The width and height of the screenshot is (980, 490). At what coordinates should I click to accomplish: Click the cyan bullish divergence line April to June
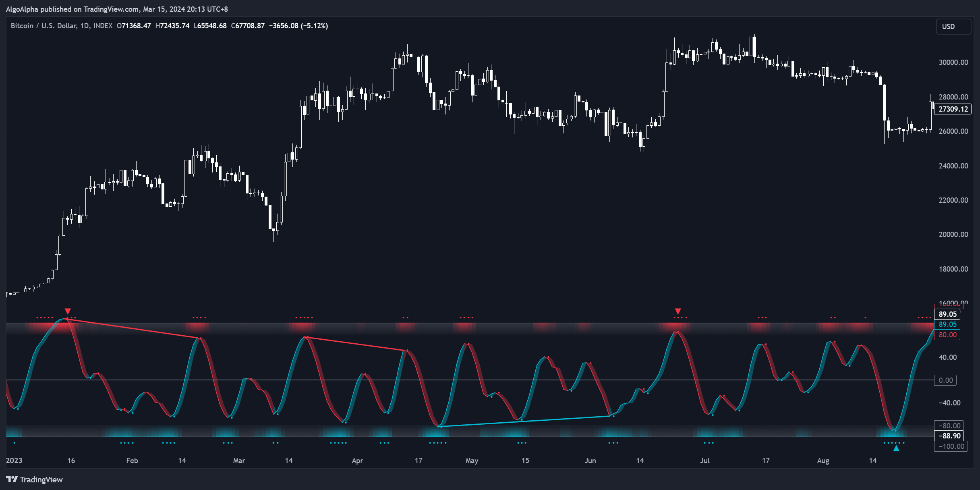pos(524,421)
